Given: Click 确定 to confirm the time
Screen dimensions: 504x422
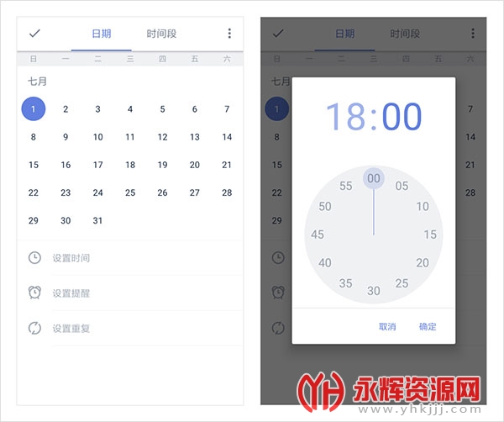Looking at the screenshot, I should 428,326.
